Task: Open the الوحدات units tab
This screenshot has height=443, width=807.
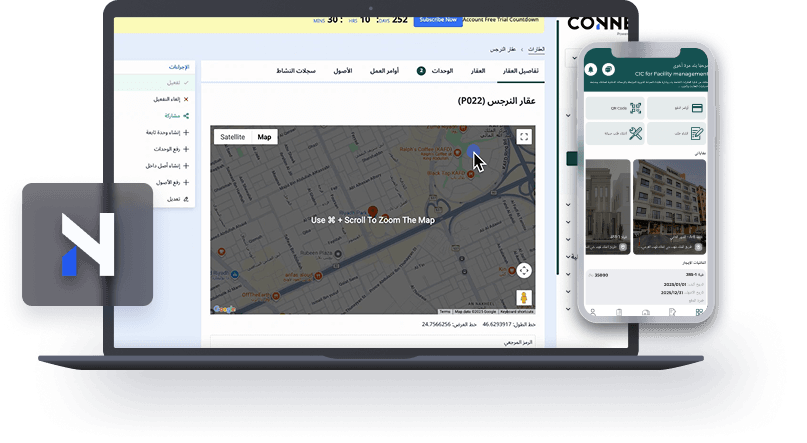Action: 441,71
